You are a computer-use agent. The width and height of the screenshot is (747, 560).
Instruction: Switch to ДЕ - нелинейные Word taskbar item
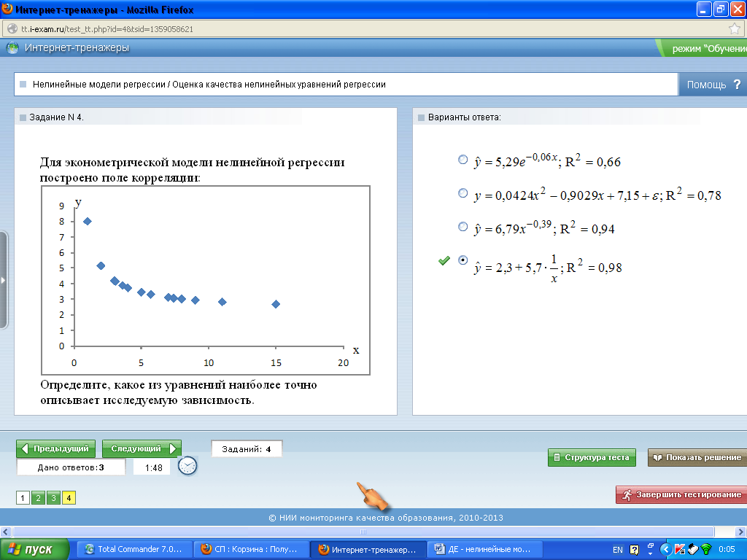[x=484, y=550]
